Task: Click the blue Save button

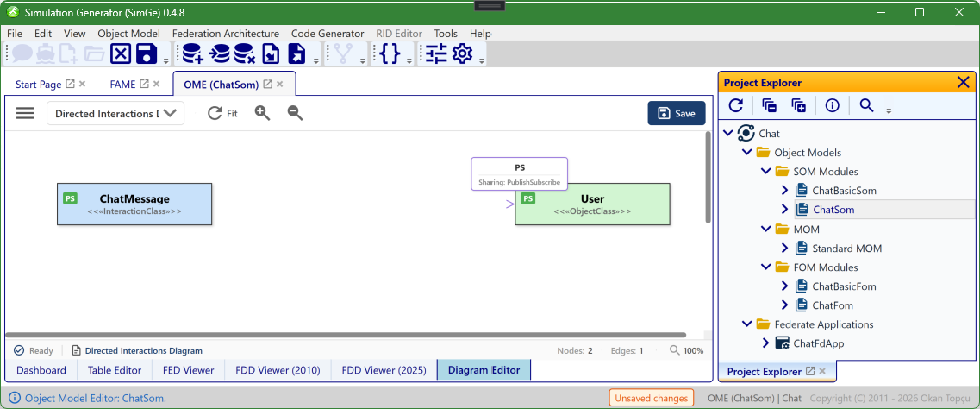Action: pyautogui.click(x=677, y=113)
